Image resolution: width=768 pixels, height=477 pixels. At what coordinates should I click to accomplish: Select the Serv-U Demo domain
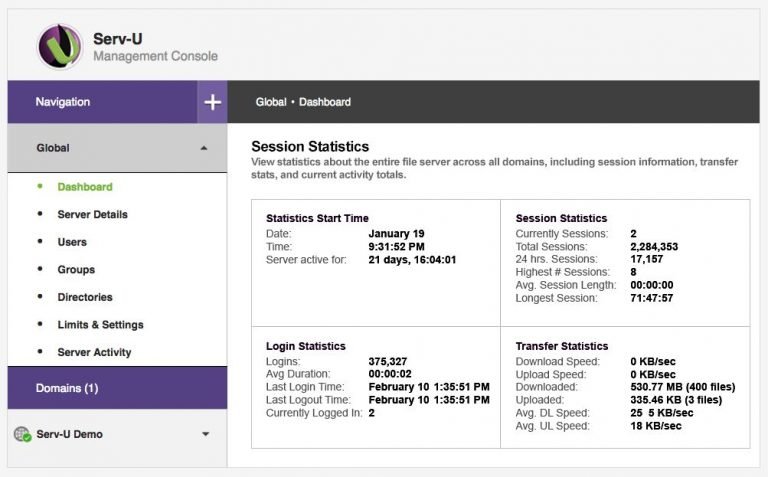click(69, 434)
